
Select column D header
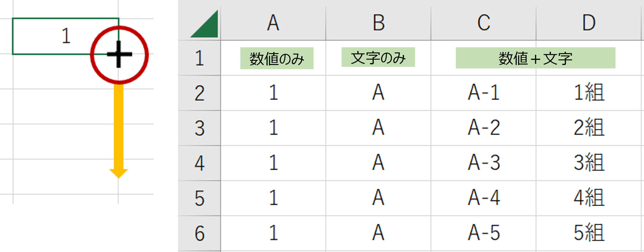(x=589, y=23)
